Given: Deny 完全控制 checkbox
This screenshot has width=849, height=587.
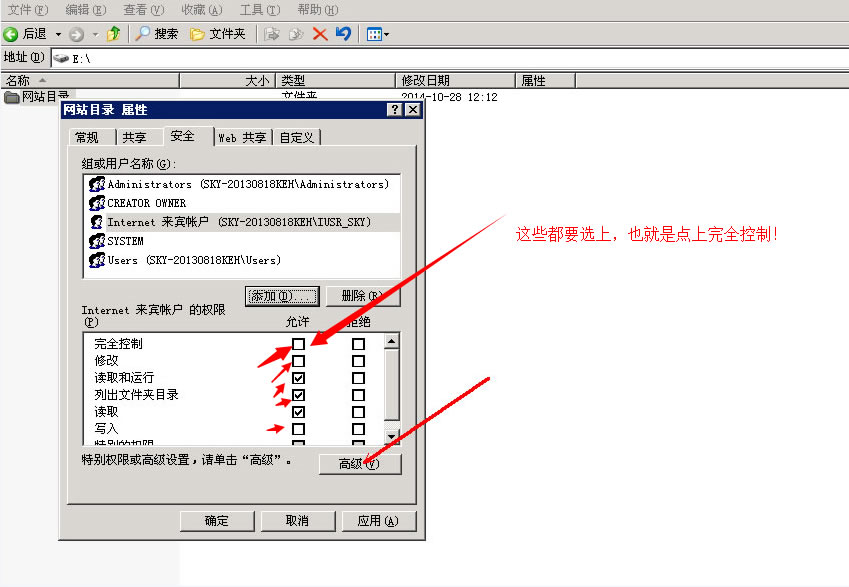Looking at the screenshot, I should pos(358,344).
